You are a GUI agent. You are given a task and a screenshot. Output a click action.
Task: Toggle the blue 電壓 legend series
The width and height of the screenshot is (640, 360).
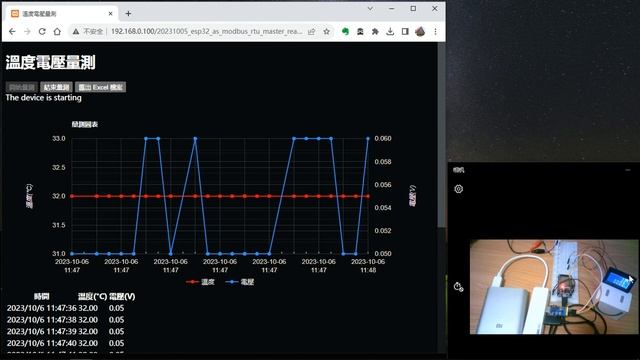pyautogui.click(x=240, y=282)
